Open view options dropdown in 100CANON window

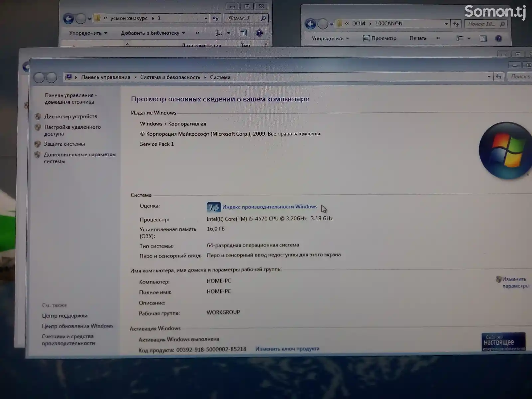tap(469, 38)
